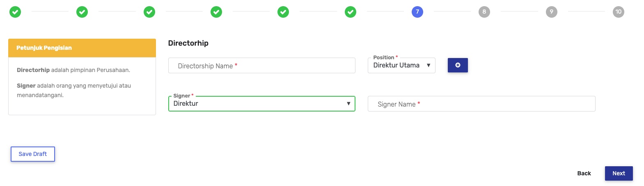Jump to completed step three checkmark

click(x=149, y=12)
